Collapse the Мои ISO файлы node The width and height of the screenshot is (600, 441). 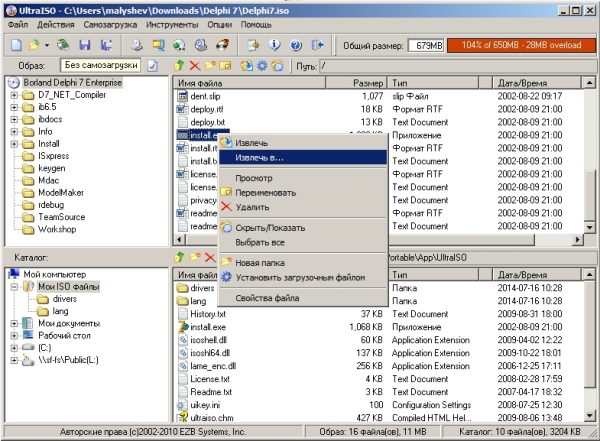14,287
